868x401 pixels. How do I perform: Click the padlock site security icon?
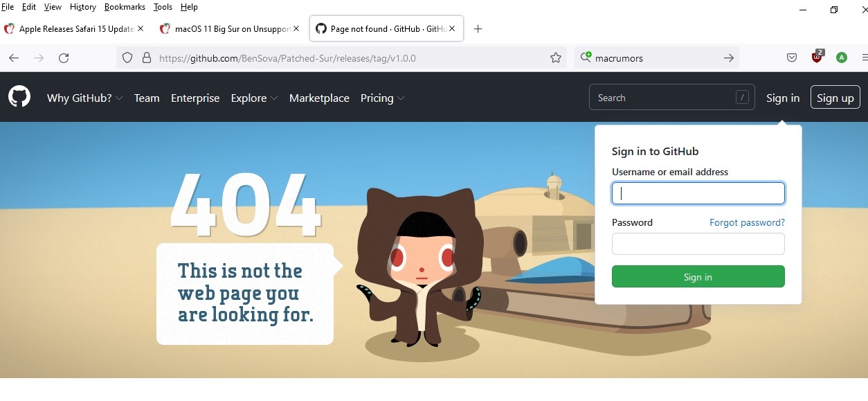147,58
